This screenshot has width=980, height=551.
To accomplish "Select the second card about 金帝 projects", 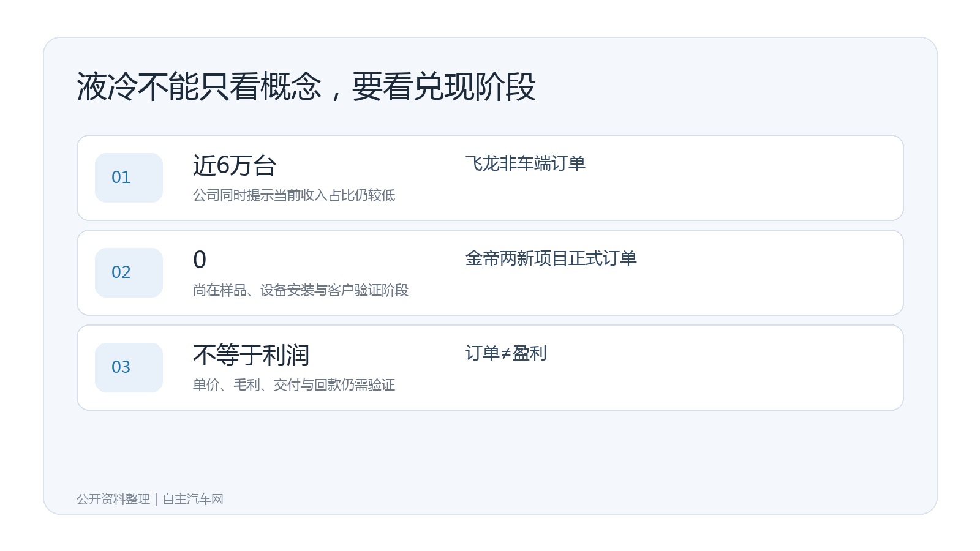I will point(490,272).
